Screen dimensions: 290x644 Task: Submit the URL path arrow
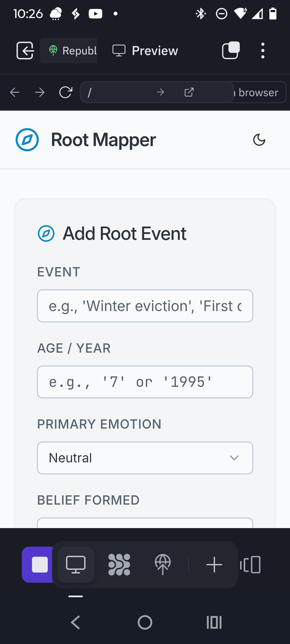pyautogui.click(x=160, y=92)
